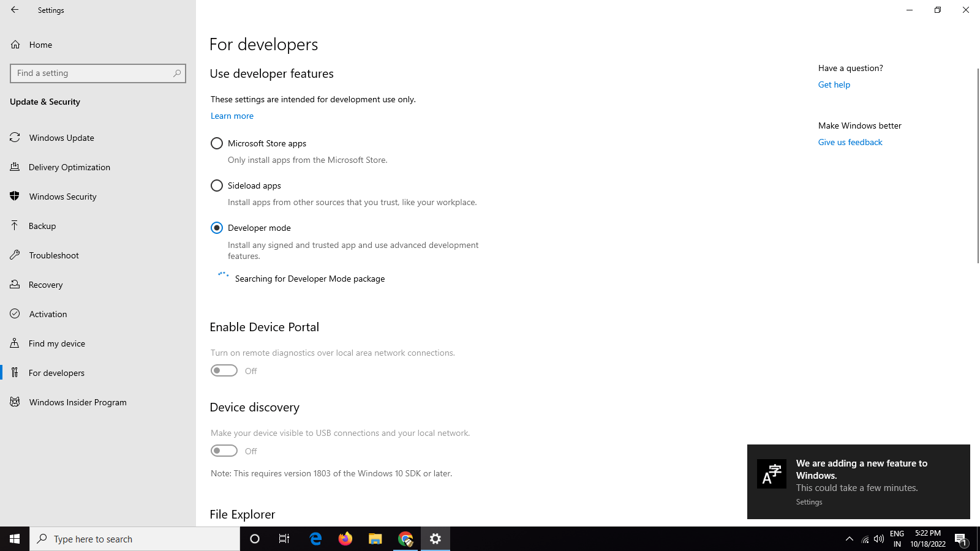The width and height of the screenshot is (980, 551).
Task: Click Give us feedback link
Action: [850, 142]
